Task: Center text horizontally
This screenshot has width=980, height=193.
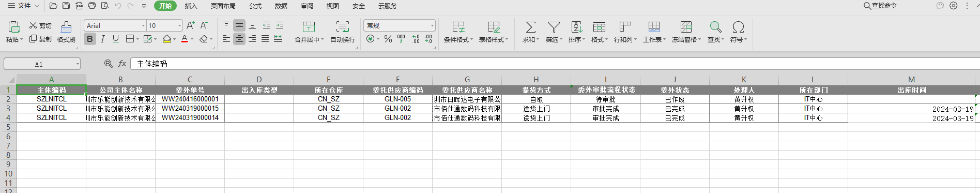Action: point(239,39)
